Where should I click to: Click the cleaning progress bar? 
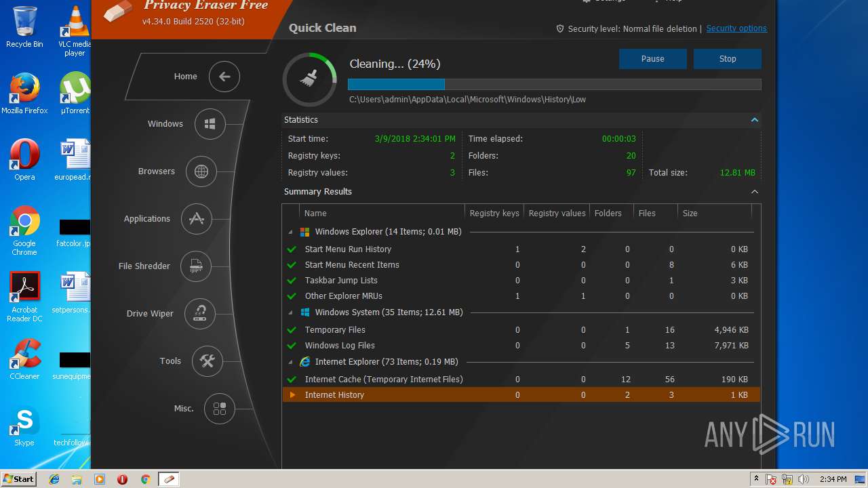tap(555, 85)
